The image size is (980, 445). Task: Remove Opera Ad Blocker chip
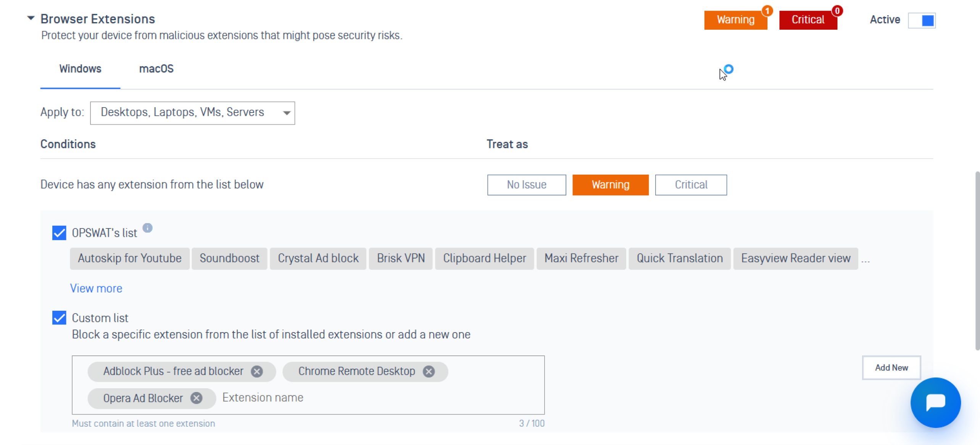pyautogui.click(x=196, y=398)
